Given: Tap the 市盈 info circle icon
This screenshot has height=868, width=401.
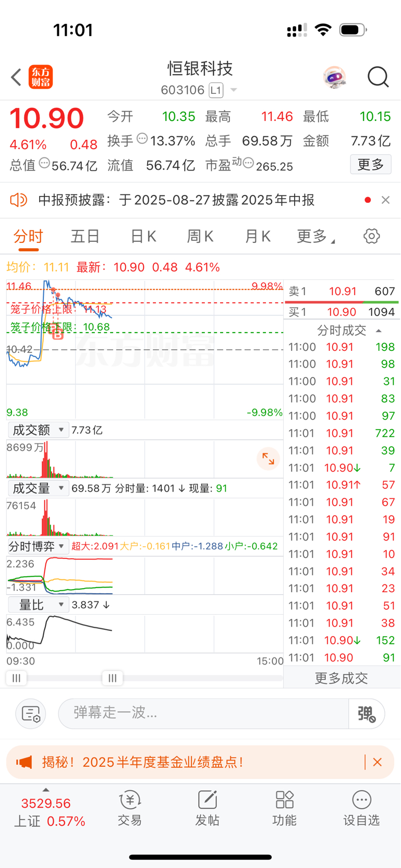Looking at the screenshot, I should (x=248, y=164).
